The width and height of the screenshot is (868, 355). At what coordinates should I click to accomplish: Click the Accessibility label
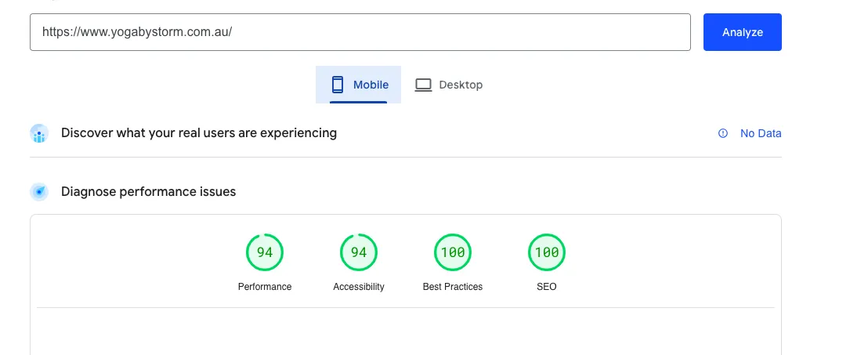click(359, 287)
